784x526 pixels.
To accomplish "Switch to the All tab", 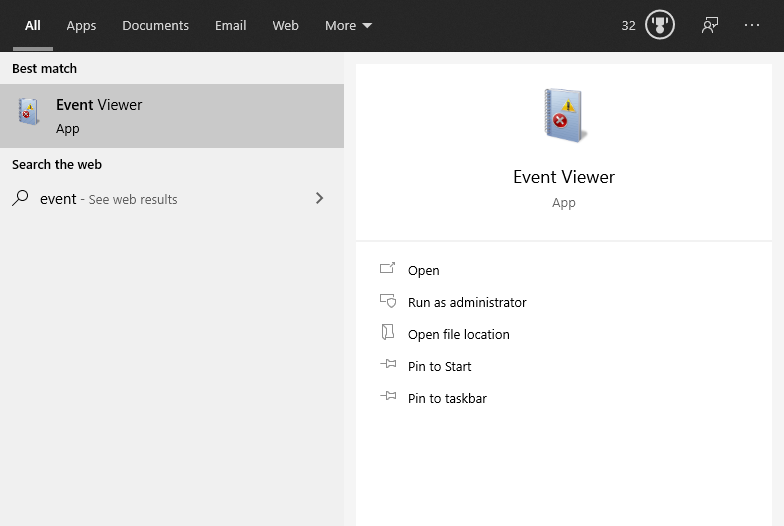I will point(32,26).
